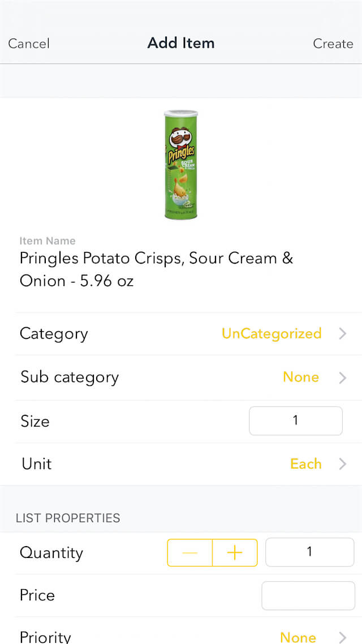The height and width of the screenshot is (644, 362).
Task: Tap the Add Item title
Action: [181, 43]
